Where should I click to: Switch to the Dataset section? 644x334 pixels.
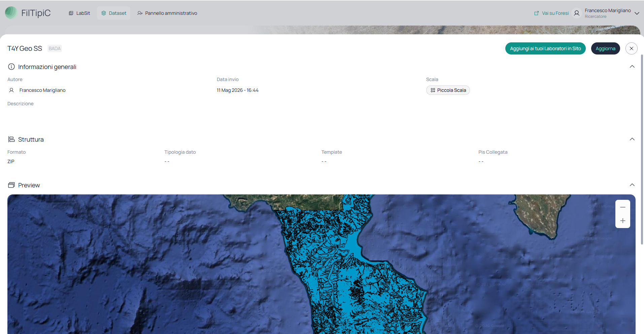114,13
